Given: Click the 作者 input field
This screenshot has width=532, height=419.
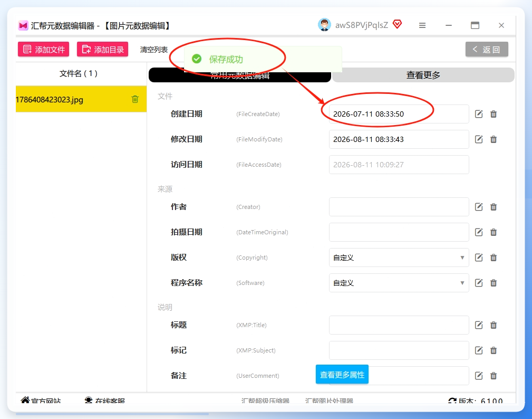Looking at the screenshot, I should (x=399, y=207).
